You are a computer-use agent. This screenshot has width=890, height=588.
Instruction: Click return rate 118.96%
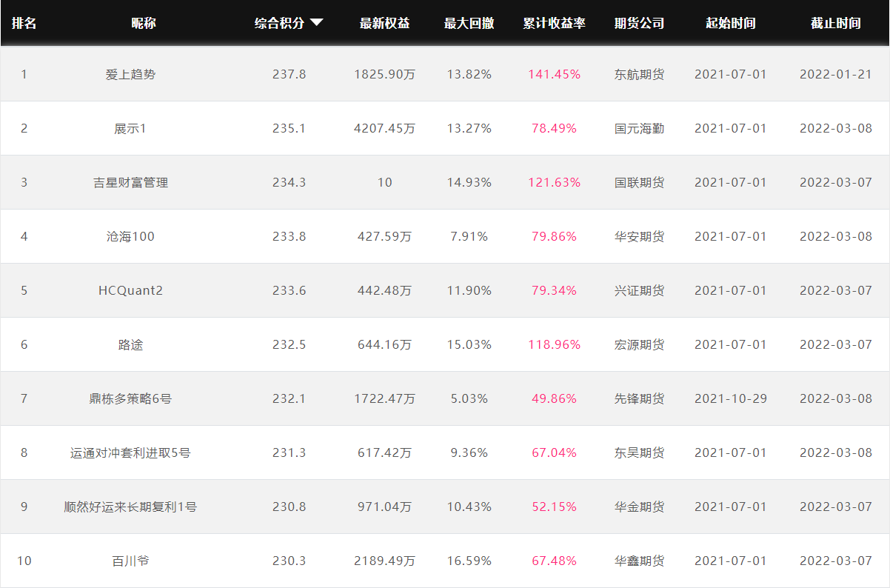tap(555, 344)
